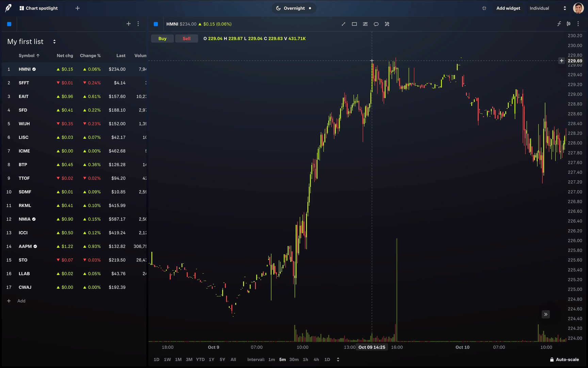Image resolution: width=588 pixels, height=368 pixels.
Task: Select the 30m interval option
Action: click(x=294, y=359)
